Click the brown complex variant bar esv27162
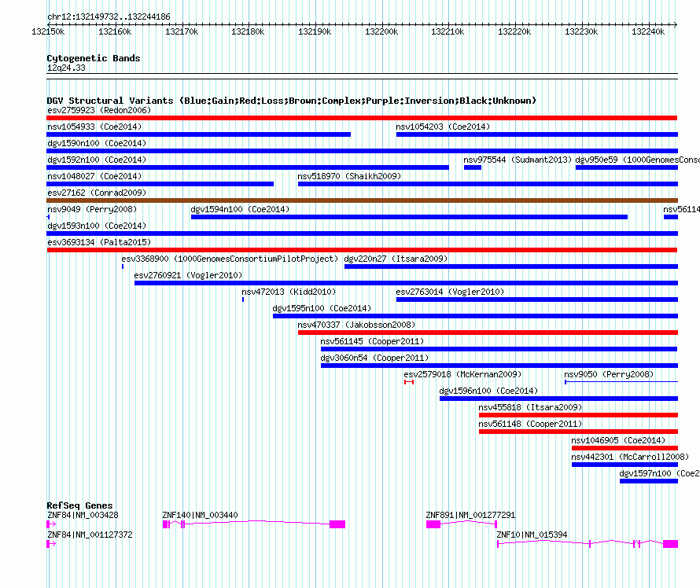The width and height of the screenshot is (700, 588). 362,200
